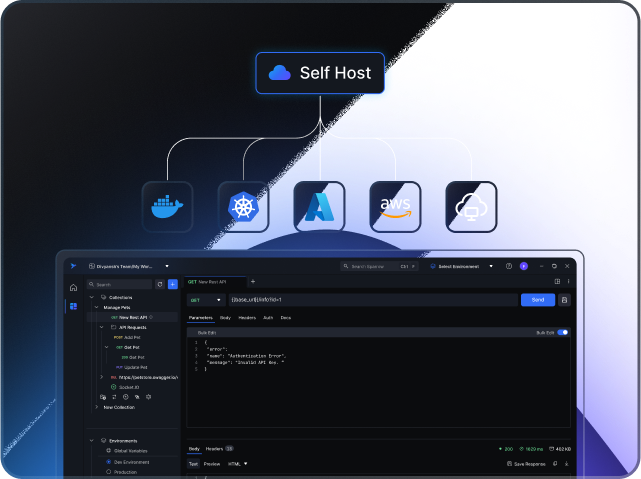Open Global Variables environment

(x=127, y=451)
